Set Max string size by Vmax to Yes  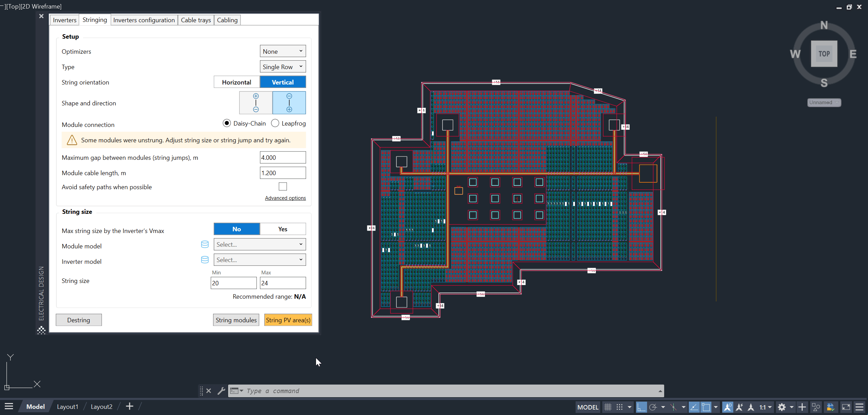[x=282, y=229]
